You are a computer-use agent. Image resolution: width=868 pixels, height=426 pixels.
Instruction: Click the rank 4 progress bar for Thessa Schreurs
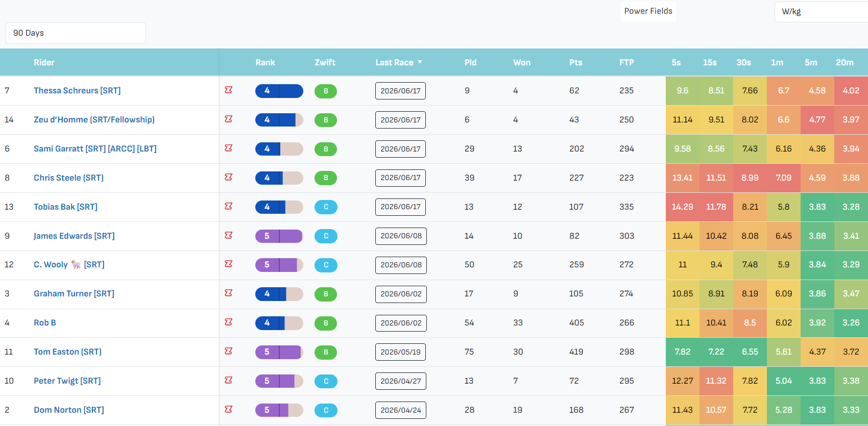tap(279, 91)
